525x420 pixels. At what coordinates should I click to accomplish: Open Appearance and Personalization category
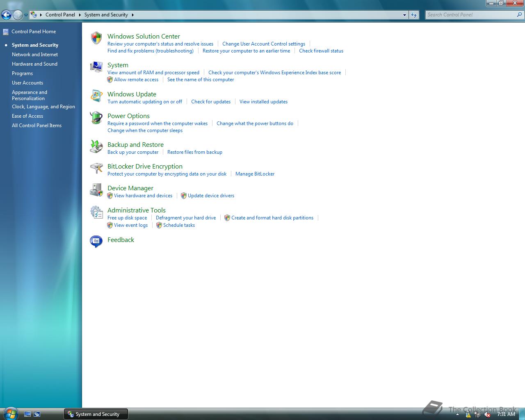[30, 95]
